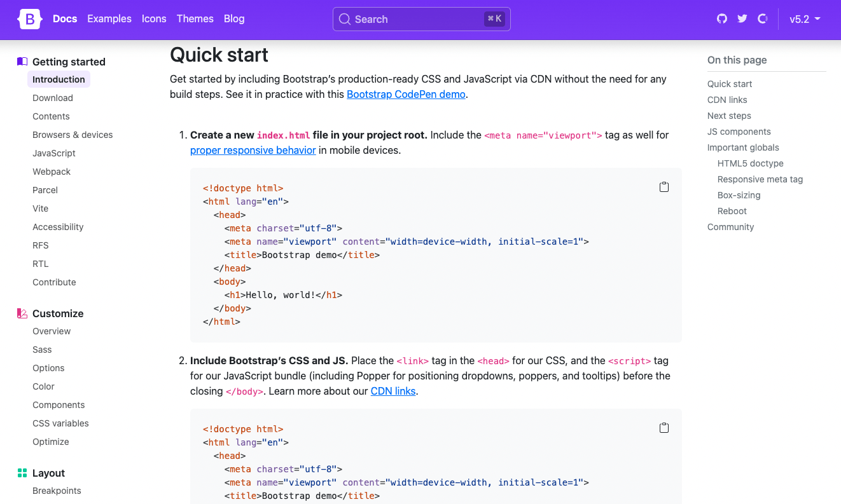Click the Layout grid icon in sidebar
Screen dimensions: 841x504
click(x=22, y=473)
